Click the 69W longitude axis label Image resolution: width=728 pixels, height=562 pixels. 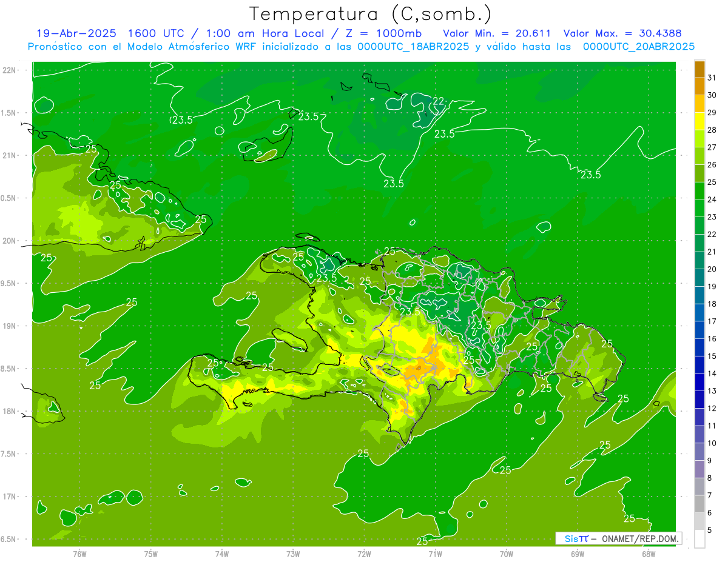(x=577, y=554)
